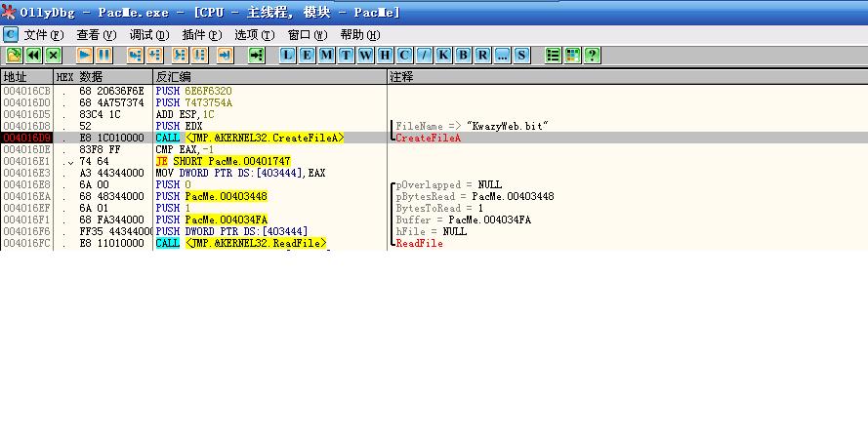Click the Step over toolbar icon

click(154, 55)
